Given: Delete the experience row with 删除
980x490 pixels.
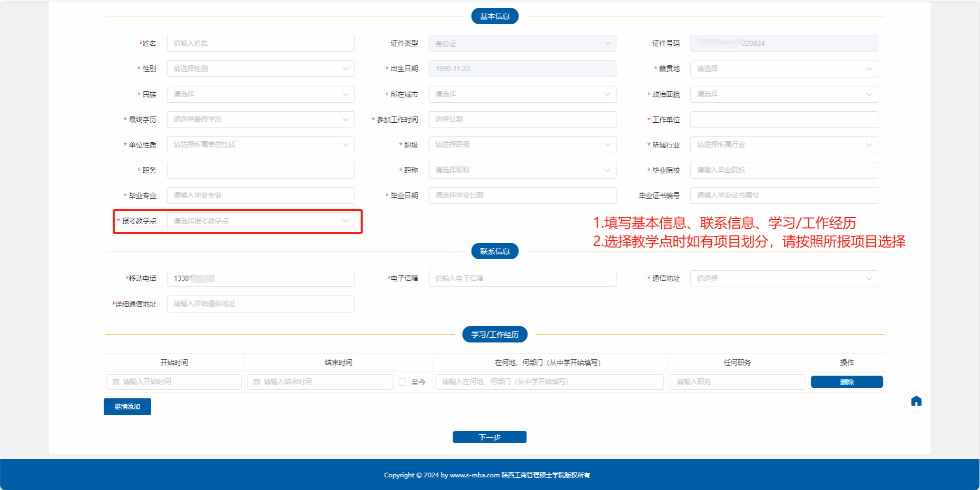Looking at the screenshot, I should [x=846, y=382].
